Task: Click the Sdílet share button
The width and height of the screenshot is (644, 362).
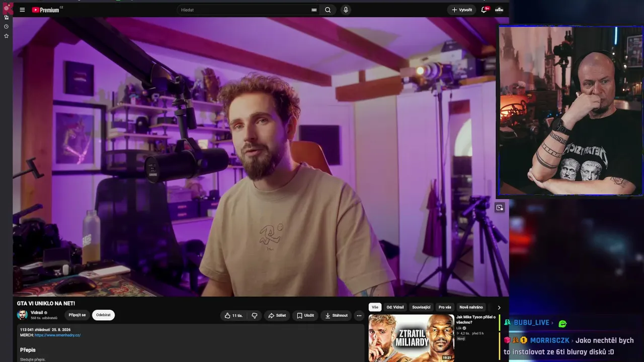Action: (277, 315)
